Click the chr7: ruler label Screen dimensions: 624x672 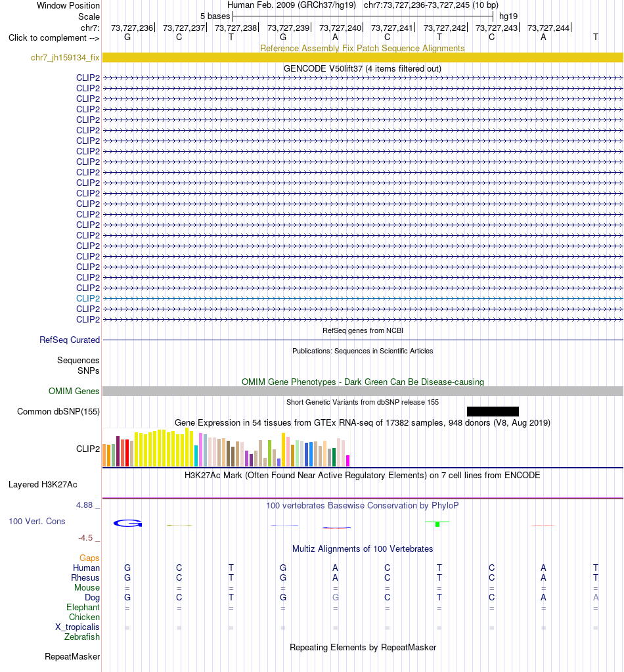pyautogui.click(x=90, y=28)
